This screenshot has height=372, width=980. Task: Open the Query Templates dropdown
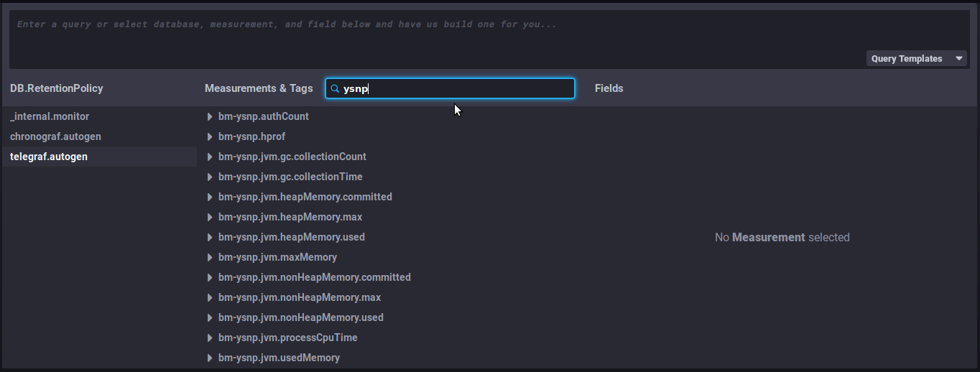[x=916, y=59]
